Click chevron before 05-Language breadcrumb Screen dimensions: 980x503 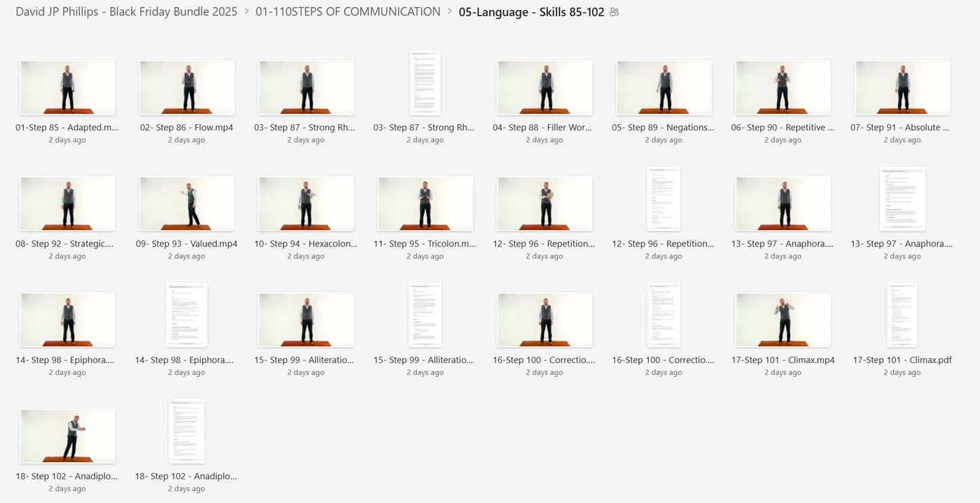click(450, 12)
